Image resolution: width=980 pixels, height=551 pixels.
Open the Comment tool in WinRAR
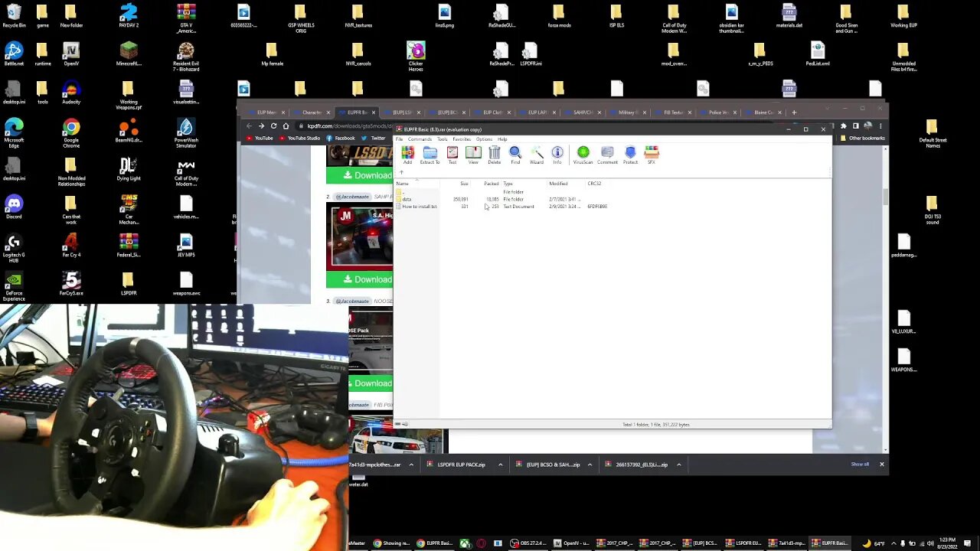point(607,155)
